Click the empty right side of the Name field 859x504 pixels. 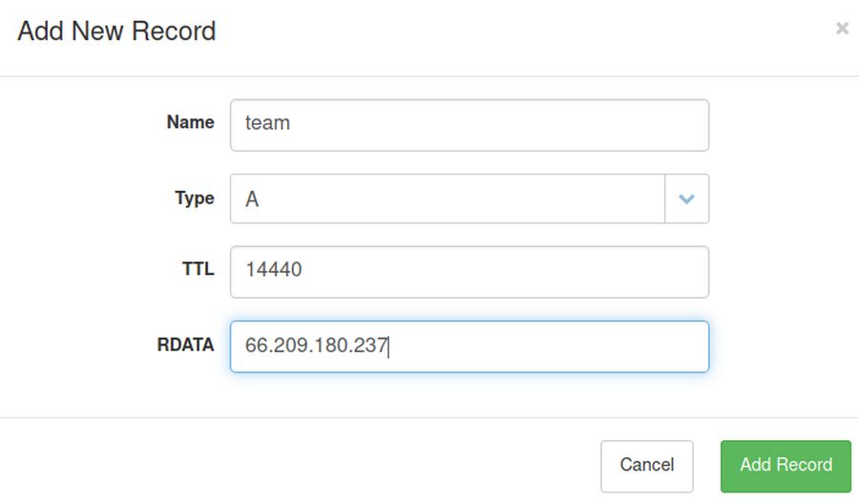[611, 125]
